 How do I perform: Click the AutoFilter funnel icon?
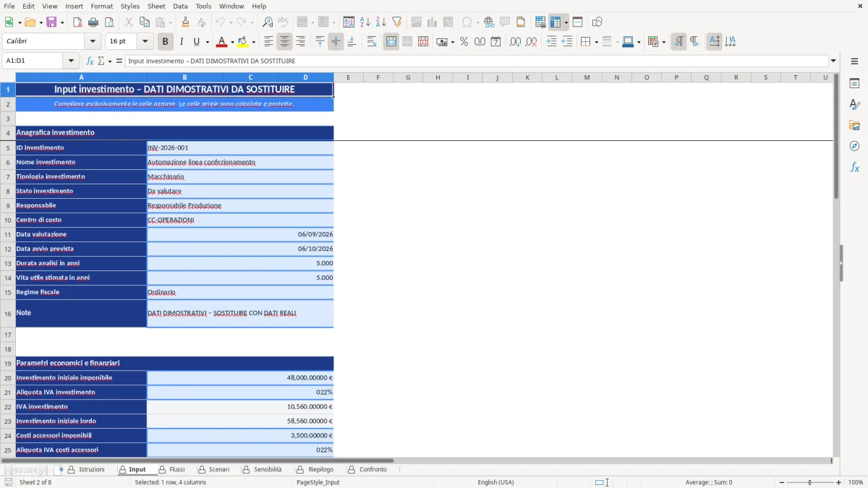pyautogui.click(x=397, y=22)
